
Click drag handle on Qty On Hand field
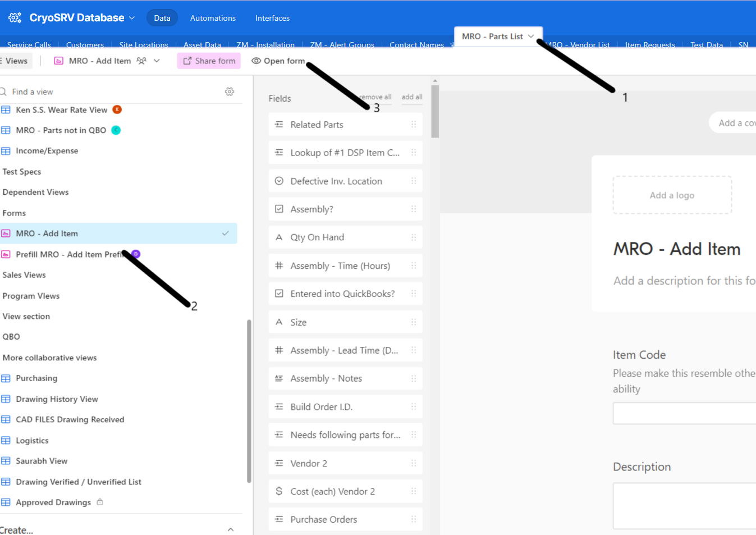click(414, 237)
